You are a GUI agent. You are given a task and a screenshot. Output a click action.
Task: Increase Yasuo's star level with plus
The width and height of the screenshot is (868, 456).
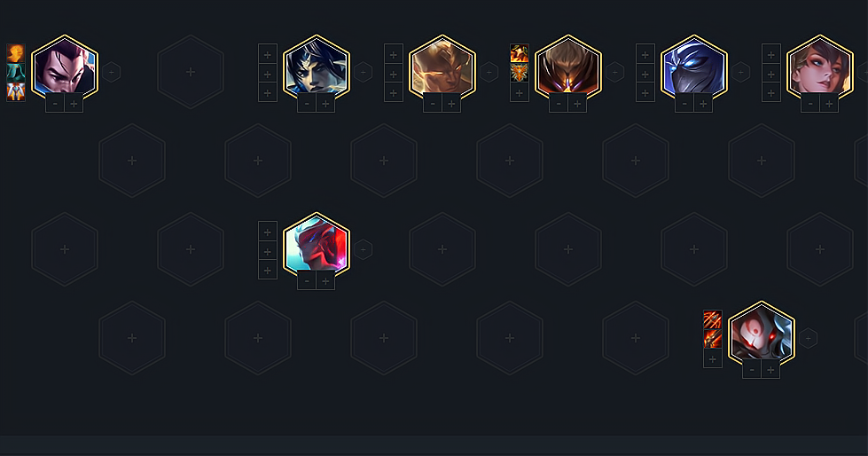click(x=74, y=104)
